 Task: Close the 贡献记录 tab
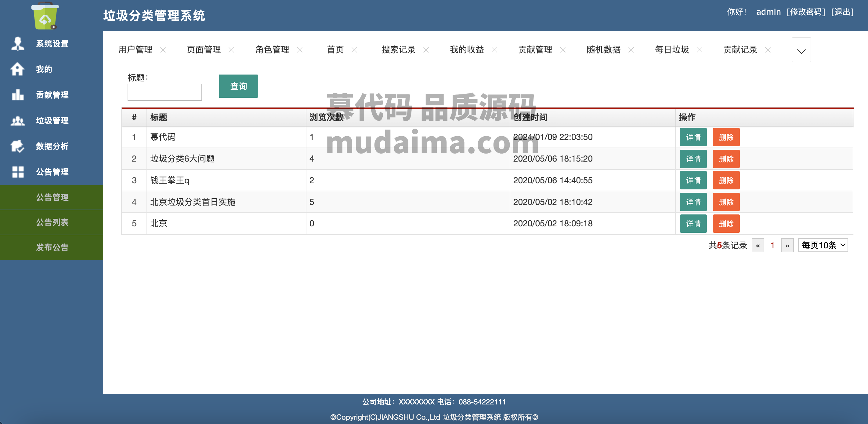[768, 50]
